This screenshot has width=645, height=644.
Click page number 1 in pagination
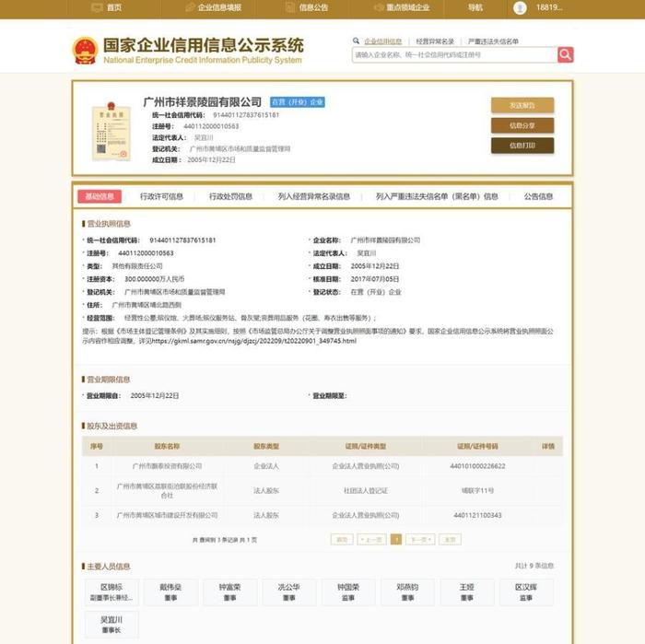click(396, 540)
